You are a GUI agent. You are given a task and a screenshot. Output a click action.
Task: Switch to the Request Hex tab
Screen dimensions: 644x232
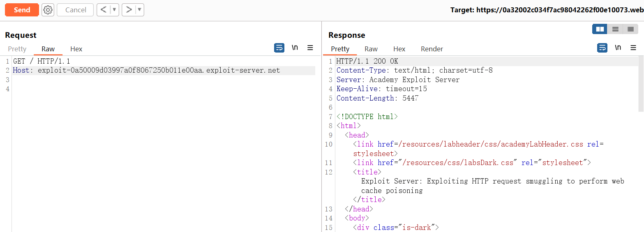point(76,49)
